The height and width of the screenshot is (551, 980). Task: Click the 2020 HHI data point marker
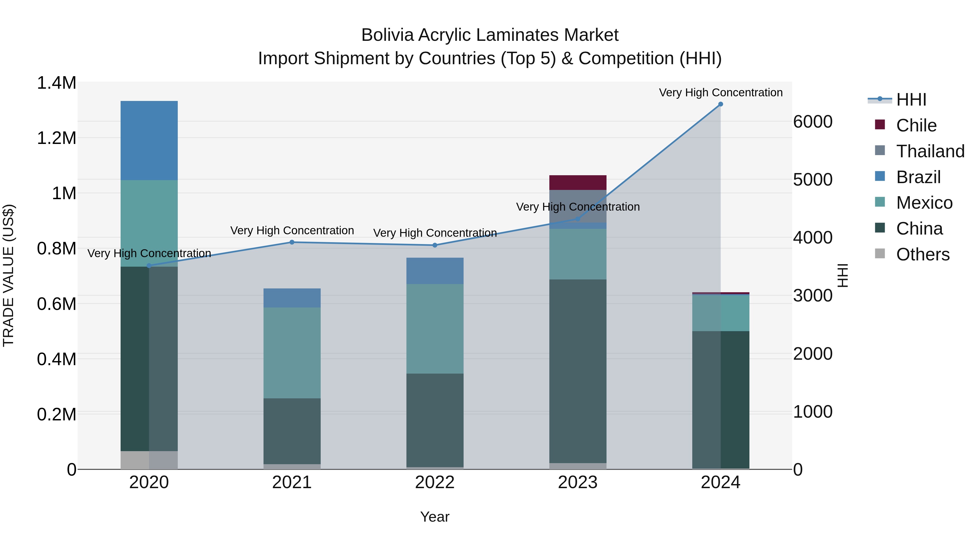149,266
